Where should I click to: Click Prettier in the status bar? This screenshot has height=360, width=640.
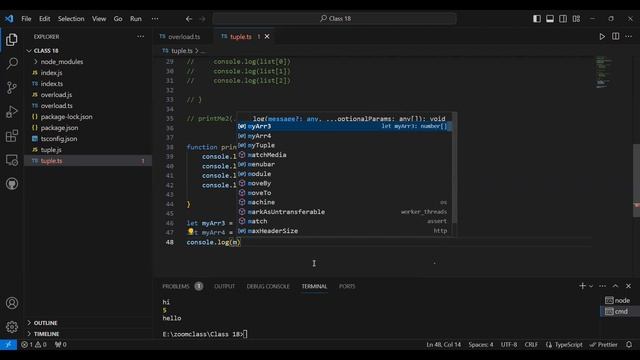(604, 344)
